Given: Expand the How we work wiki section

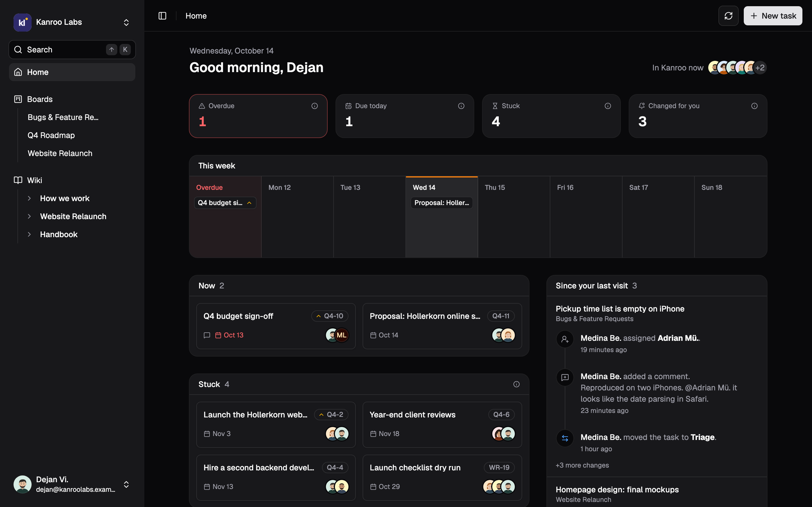Looking at the screenshot, I should pyautogui.click(x=30, y=198).
